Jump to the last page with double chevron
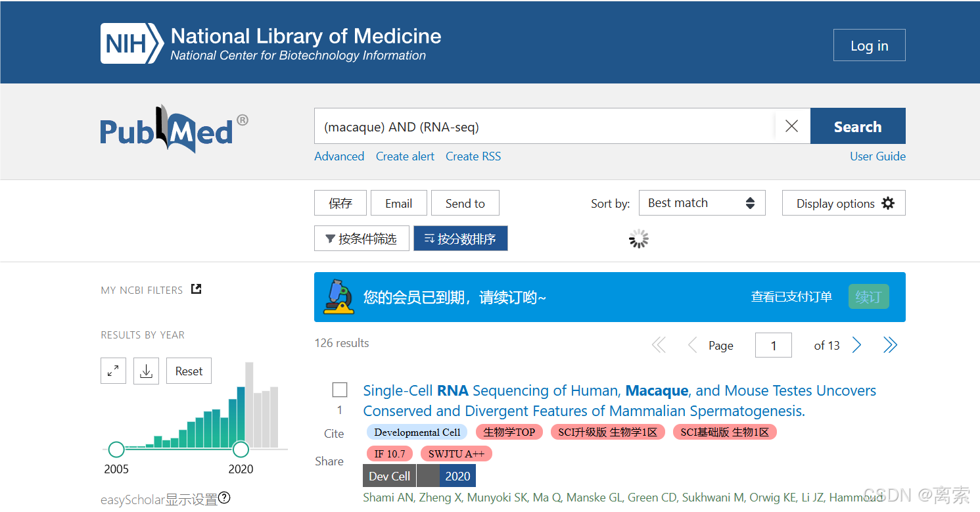Screen dimensions: 980x512 pos(891,344)
